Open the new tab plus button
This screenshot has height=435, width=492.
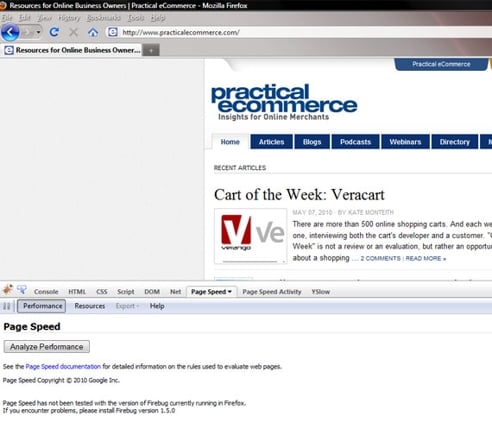pos(151,50)
